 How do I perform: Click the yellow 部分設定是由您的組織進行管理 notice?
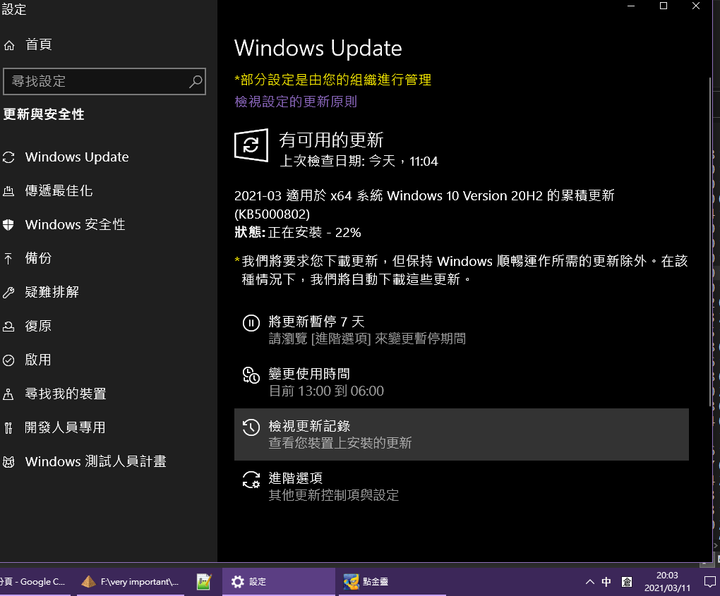coord(333,80)
